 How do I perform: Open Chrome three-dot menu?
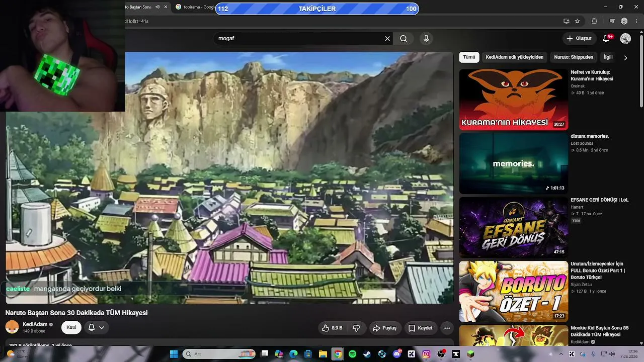click(637, 21)
